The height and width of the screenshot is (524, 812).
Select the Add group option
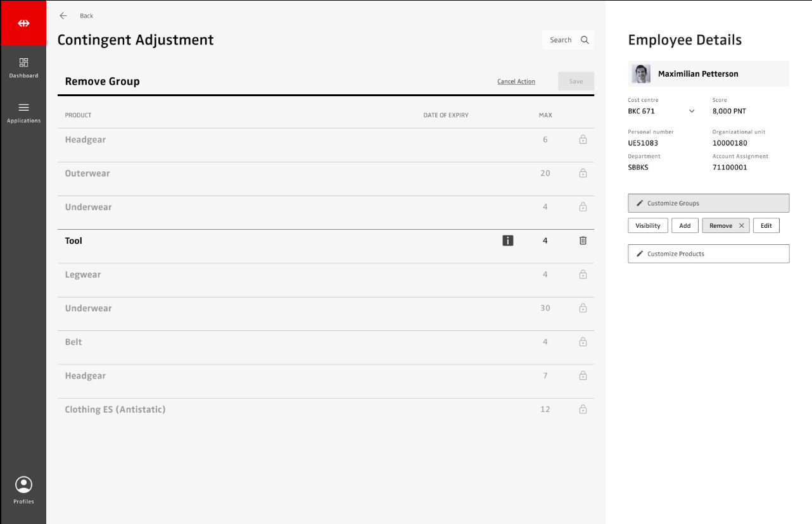point(685,226)
